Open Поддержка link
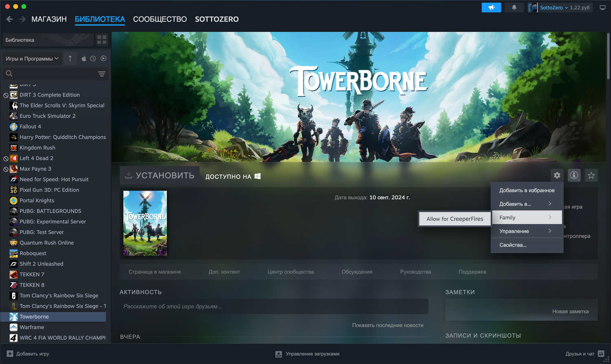 pos(473,272)
